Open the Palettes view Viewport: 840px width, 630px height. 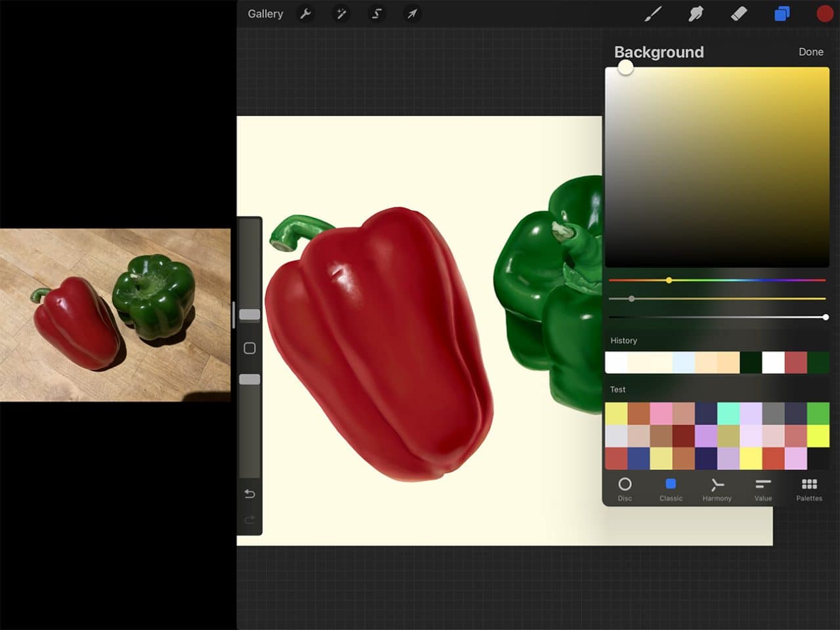pos(808,489)
